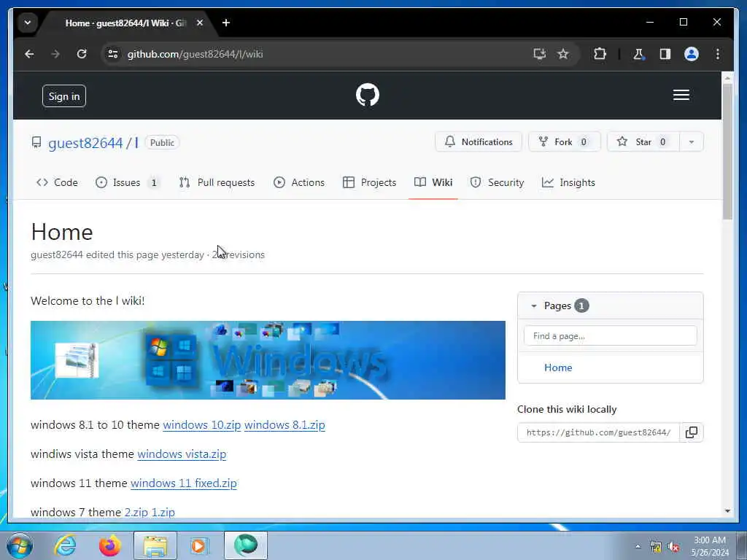Open the Chrome profile avatar
Screen dimensions: 747x560
coord(692,54)
